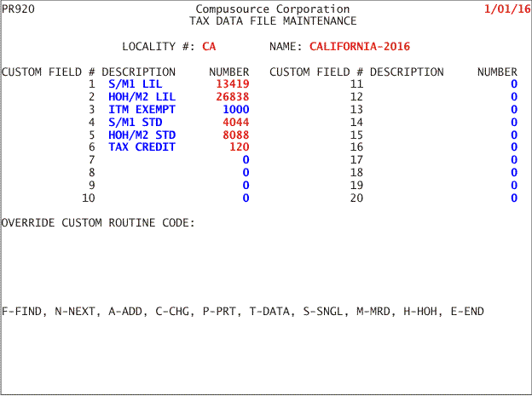Click the number value 8088
Viewport: 532px width, 396px height.
tap(236, 135)
